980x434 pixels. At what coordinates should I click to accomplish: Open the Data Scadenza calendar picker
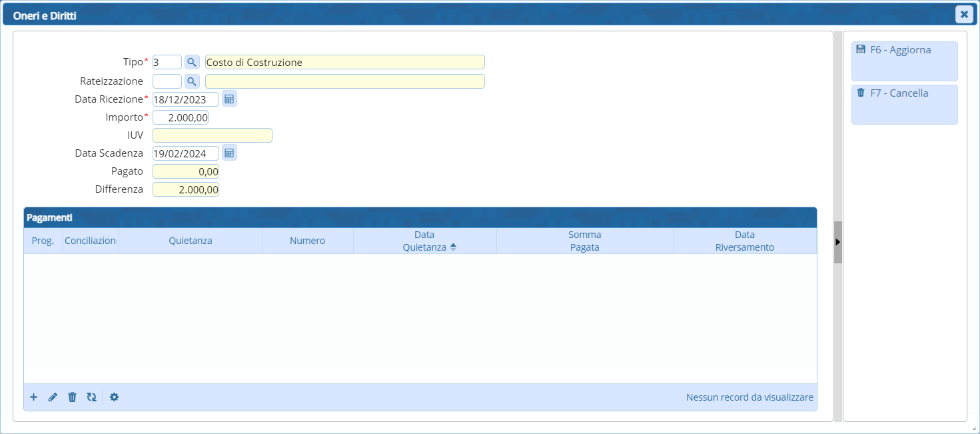click(229, 153)
